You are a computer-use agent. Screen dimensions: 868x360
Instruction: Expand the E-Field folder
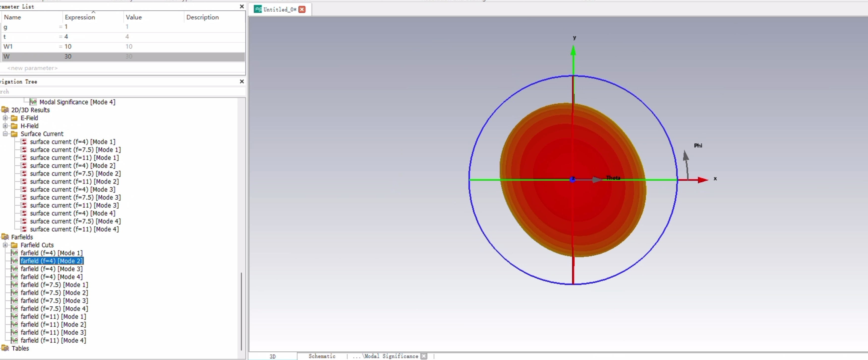click(x=5, y=118)
